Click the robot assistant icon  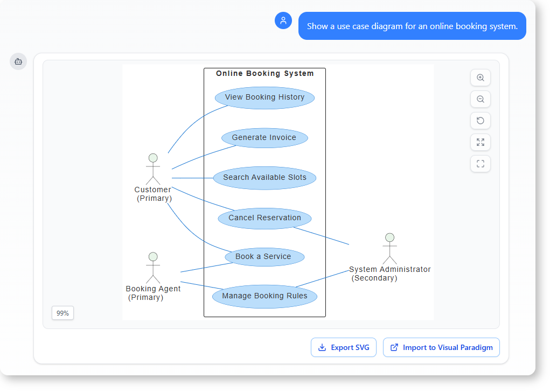[x=18, y=61]
